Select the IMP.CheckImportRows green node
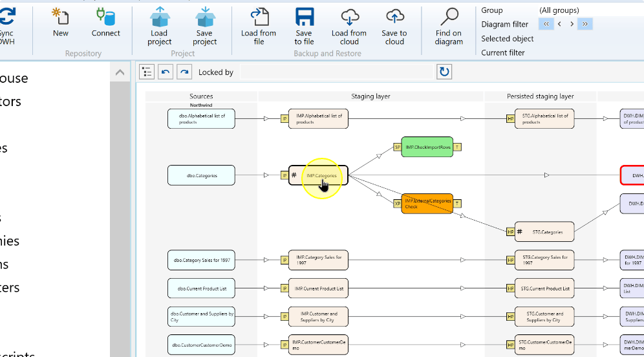 point(427,147)
